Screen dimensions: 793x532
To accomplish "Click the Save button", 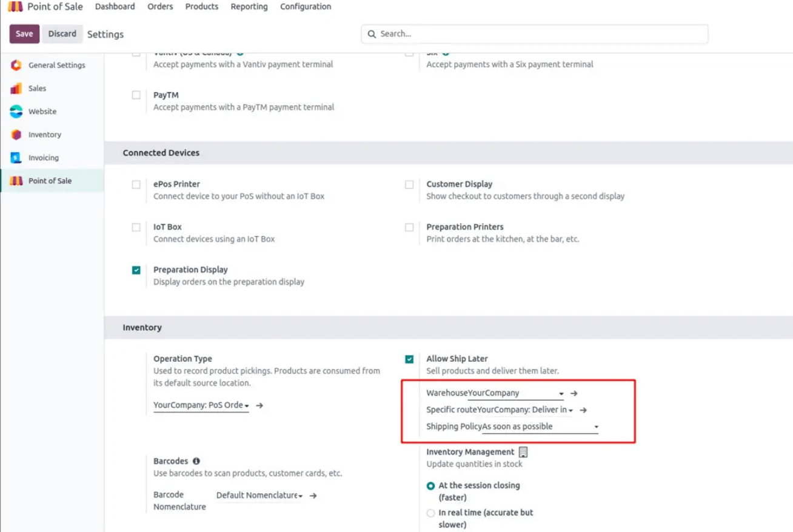I will [24, 34].
